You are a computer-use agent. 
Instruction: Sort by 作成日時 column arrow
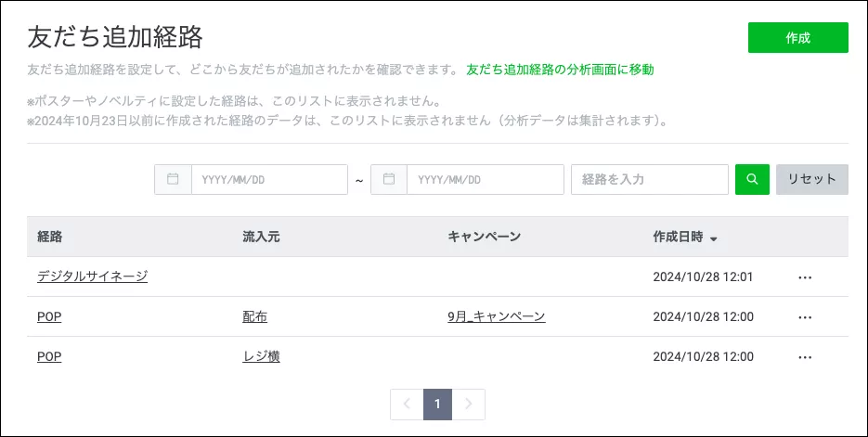(714, 238)
